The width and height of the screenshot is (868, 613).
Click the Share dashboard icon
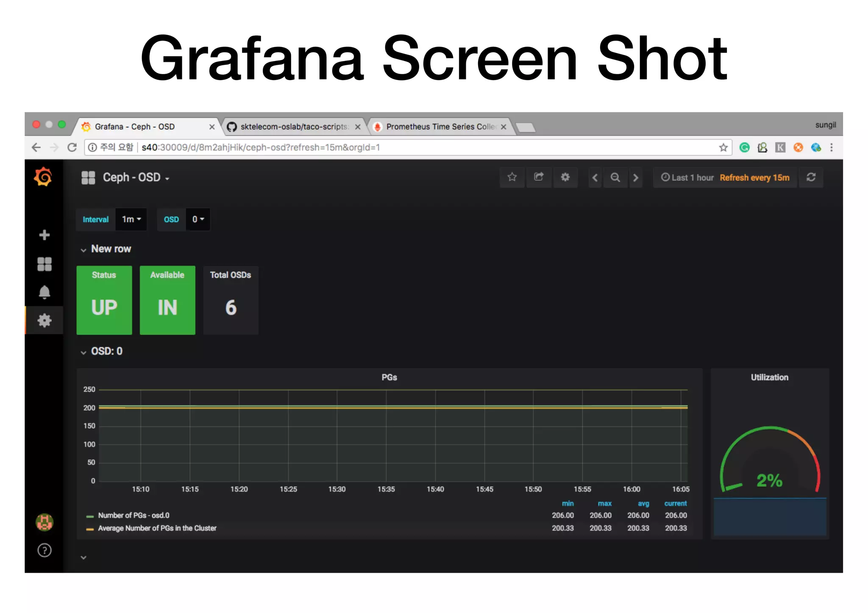539,177
